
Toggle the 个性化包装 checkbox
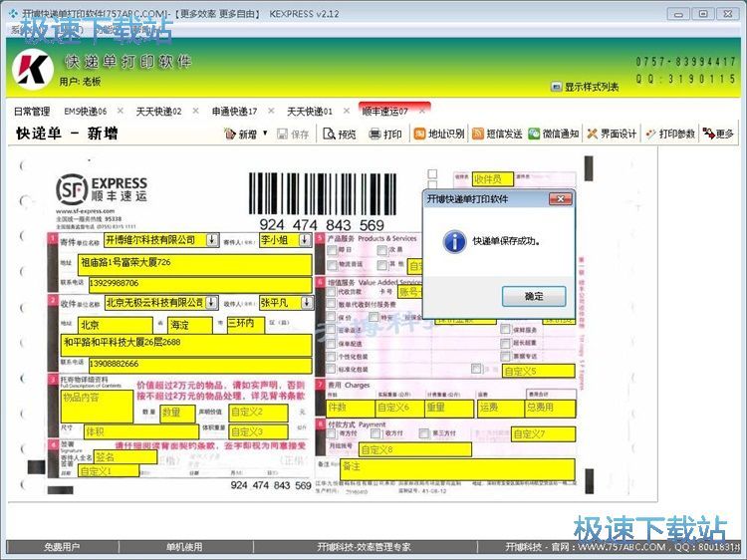pos(331,356)
